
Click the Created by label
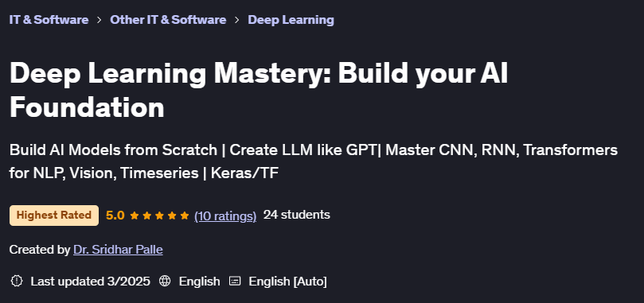tap(40, 250)
